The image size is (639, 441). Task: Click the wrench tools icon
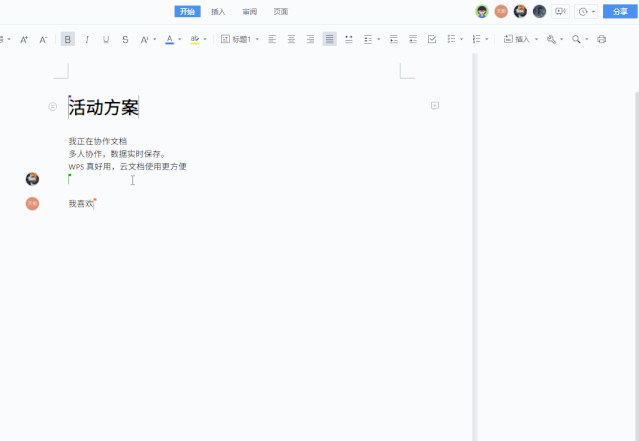point(551,40)
